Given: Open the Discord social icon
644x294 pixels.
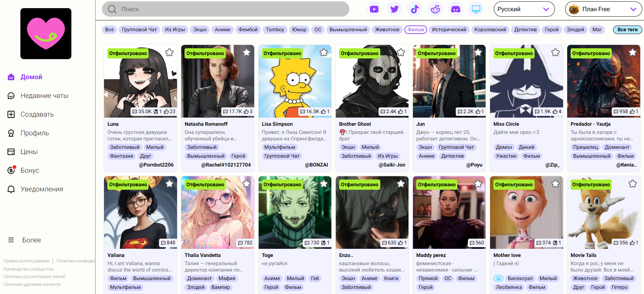Looking at the screenshot, I should pos(456,9).
